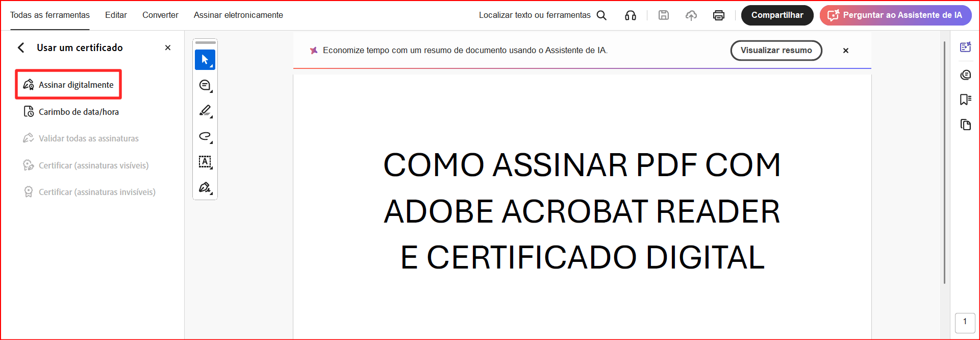The height and width of the screenshot is (340, 980).
Task: Choose Certificar (assinaturas invisíveis)
Action: (89, 192)
